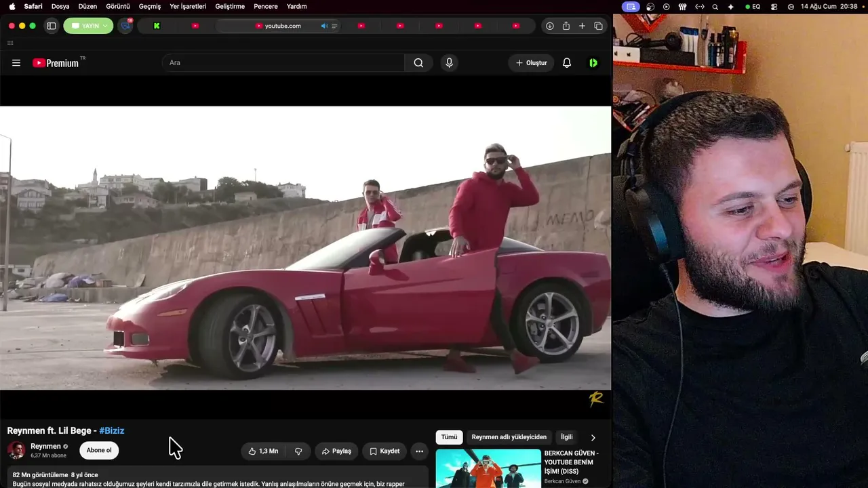The width and height of the screenshot is (868, 488).
Task: Mute the audio speaker icon in address bar
Action: (324, 26)
